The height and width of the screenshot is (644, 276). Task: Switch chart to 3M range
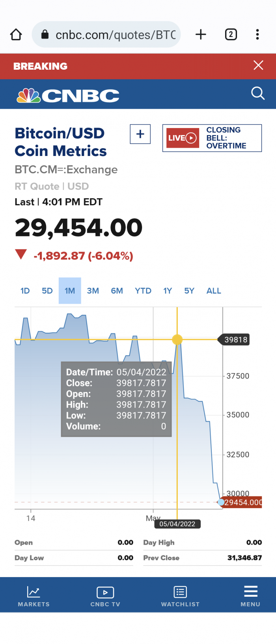pyautogui.click(x=93, y=291)
